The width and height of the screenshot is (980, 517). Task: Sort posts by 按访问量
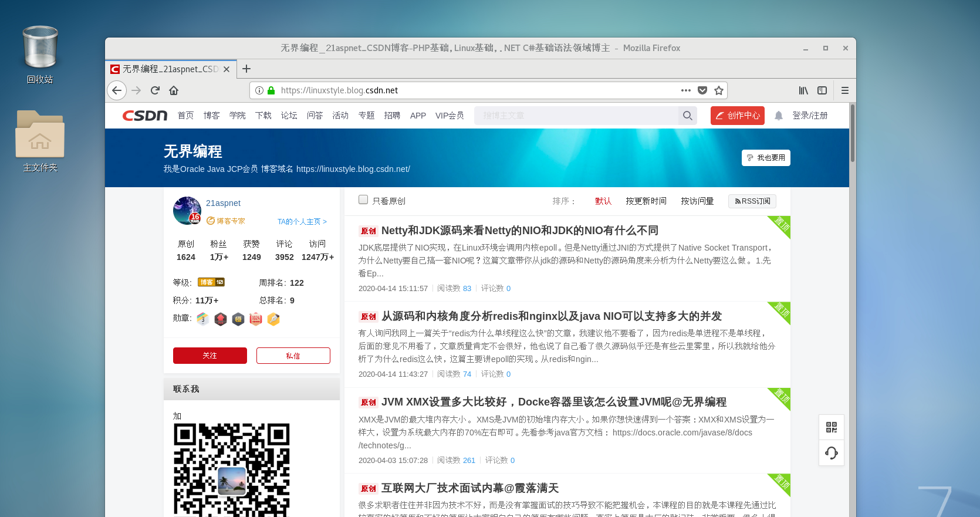pos(697,201)
